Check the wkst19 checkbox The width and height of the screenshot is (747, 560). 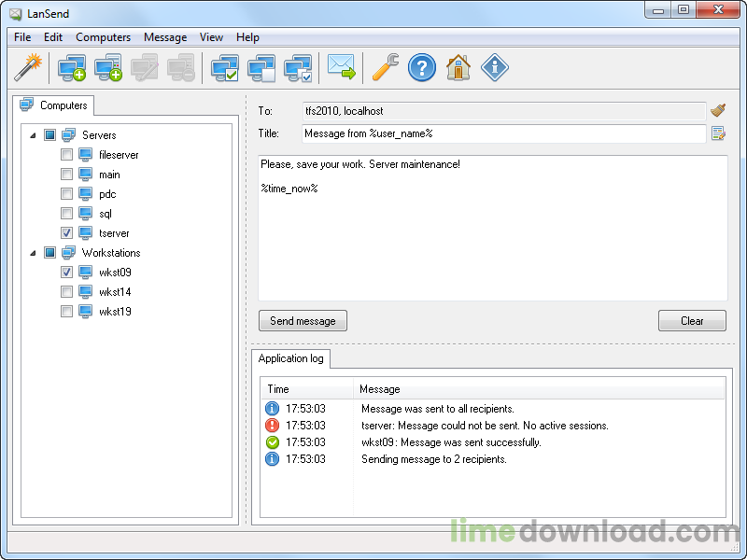coord(66,312)
